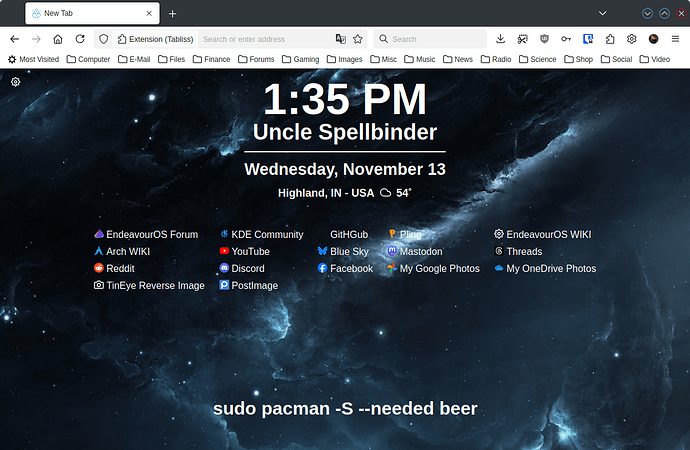Open the E-Mail bookmark folder
690x450 pixels.
[134, 59]
